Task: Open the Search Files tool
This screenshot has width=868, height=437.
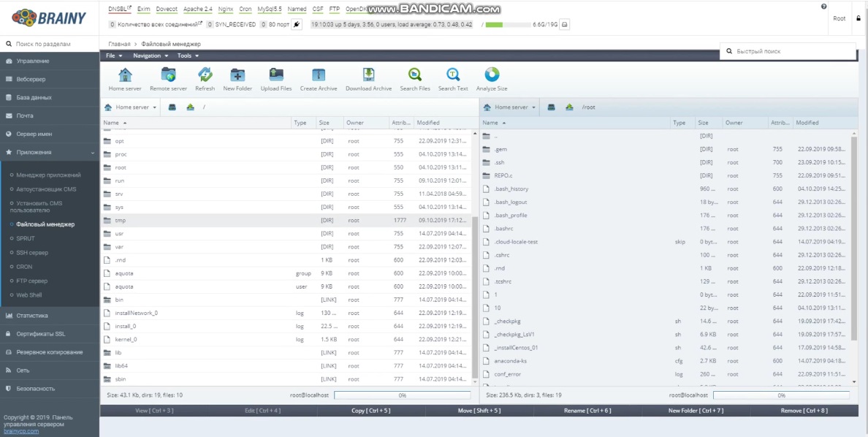Action: click(x=415, y=75)
